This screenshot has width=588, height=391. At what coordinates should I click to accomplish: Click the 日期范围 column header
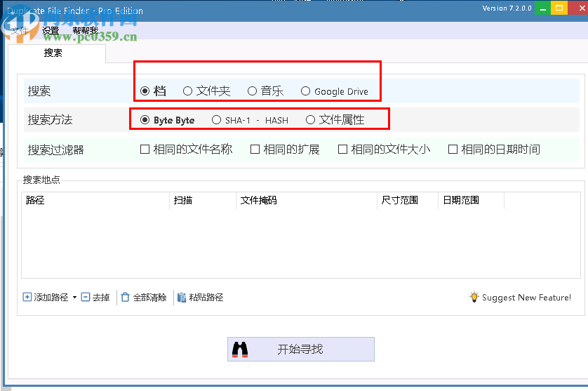472,200
